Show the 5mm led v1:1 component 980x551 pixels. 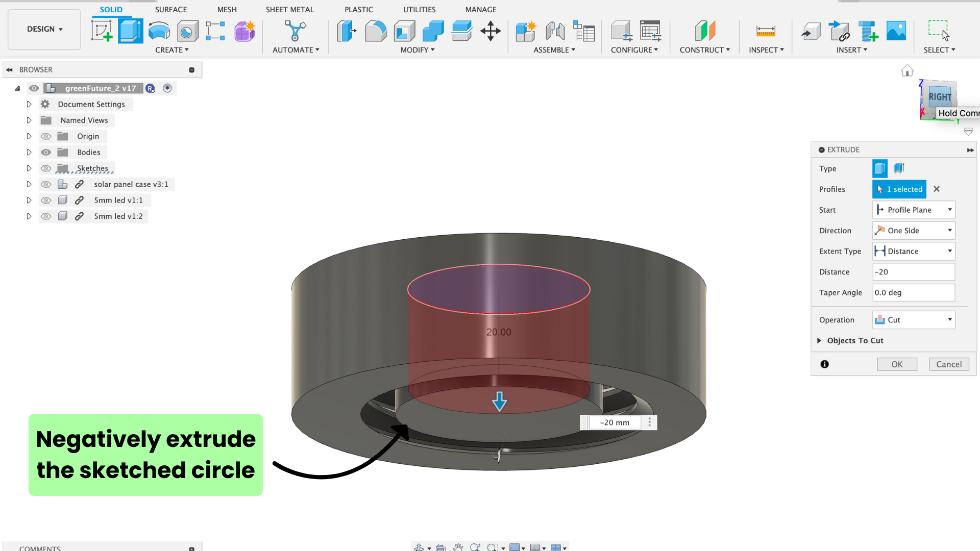click(x=46, y=201)
